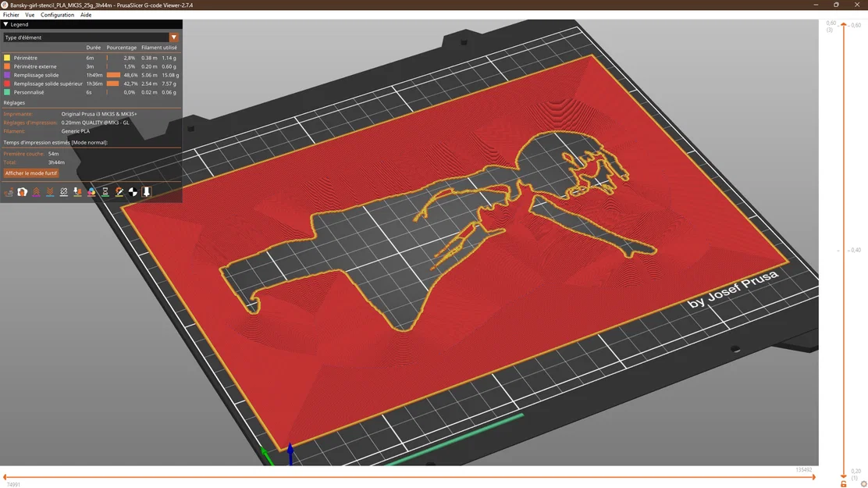This screenshot has height=488, width=868.
Task: Click Afficher le mode furtif button
Action: coord(31,173)
